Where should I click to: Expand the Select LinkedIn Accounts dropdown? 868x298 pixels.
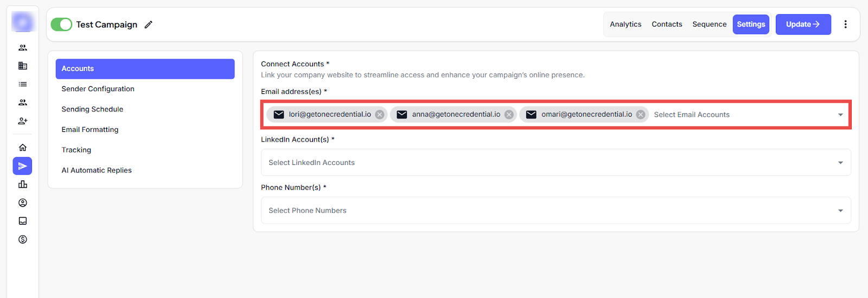coord(840,163)
